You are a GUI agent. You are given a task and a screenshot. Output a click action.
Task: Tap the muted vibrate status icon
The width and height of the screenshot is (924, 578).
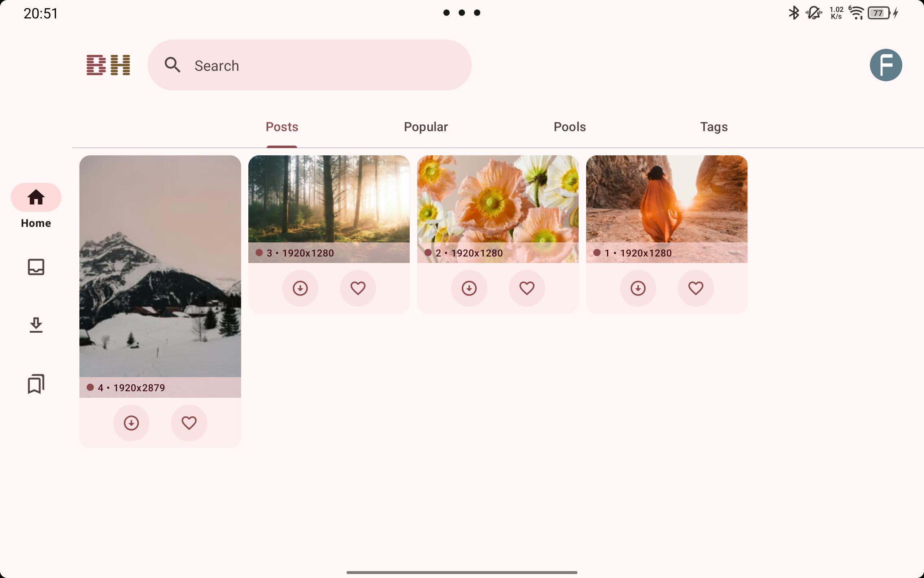[x=814, y=13]
